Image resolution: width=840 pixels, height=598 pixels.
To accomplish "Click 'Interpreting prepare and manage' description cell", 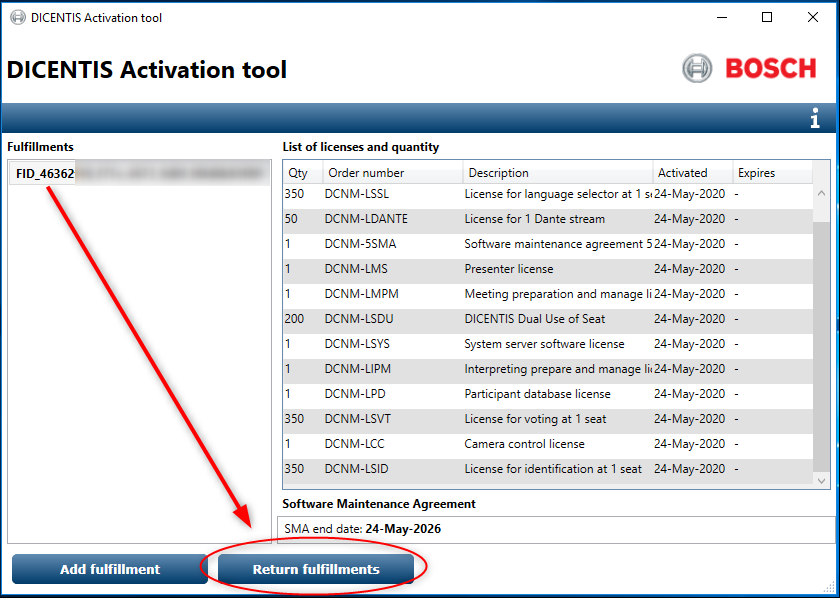I will coord(558,369).
